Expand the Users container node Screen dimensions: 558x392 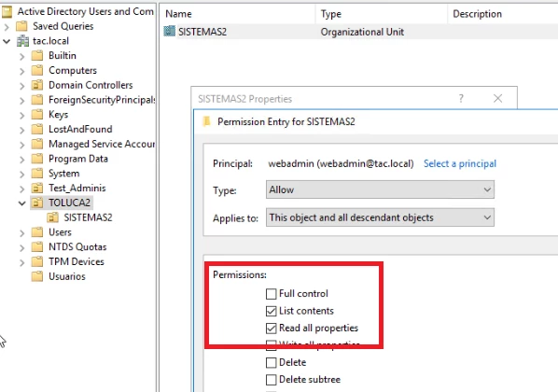click(x=22, y=232)
